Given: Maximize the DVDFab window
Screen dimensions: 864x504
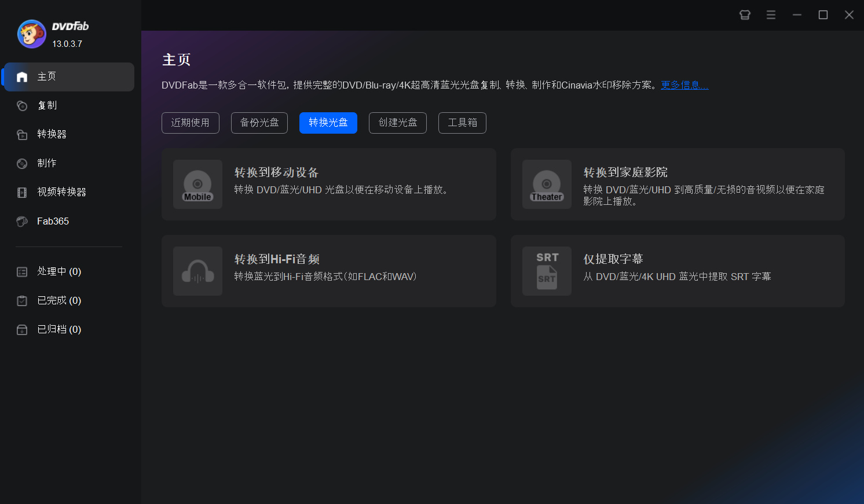Looking at the screenshot, I should point(823,15).
